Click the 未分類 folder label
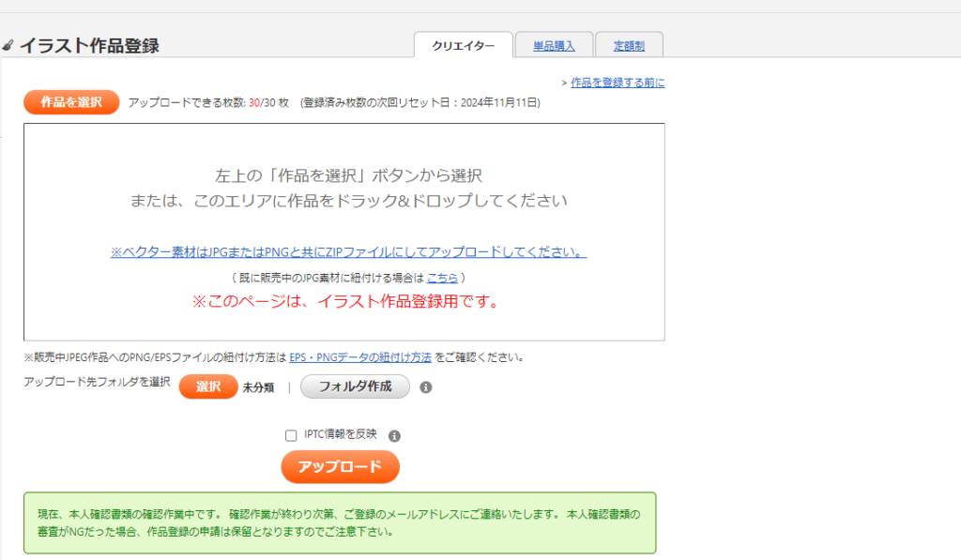This screenshot has height=560, width=961. (259, 387)
